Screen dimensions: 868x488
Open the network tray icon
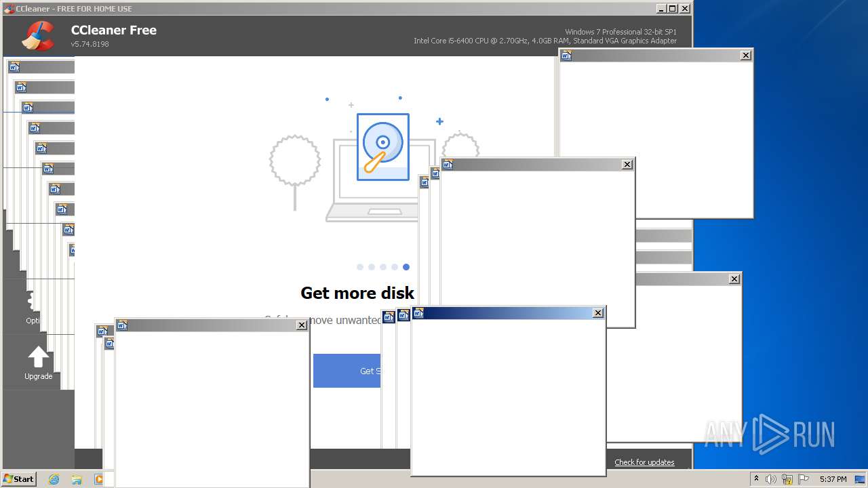click(x=787, y=479)
